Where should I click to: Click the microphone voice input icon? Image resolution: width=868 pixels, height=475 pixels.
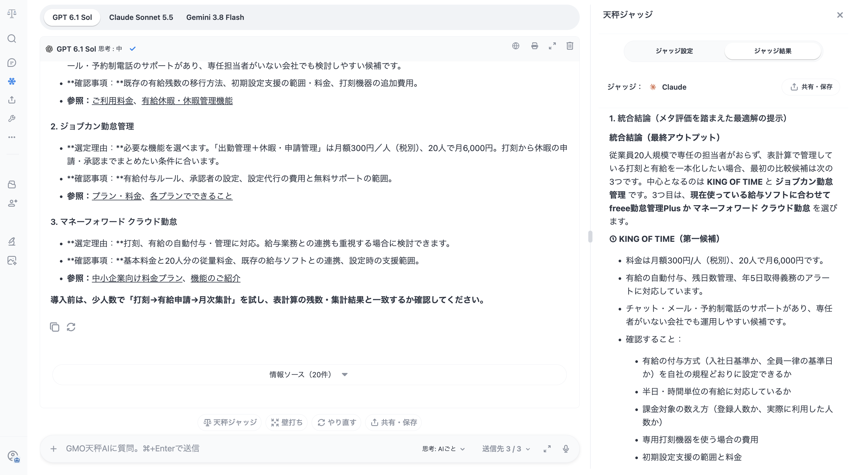tap(566, 449)
